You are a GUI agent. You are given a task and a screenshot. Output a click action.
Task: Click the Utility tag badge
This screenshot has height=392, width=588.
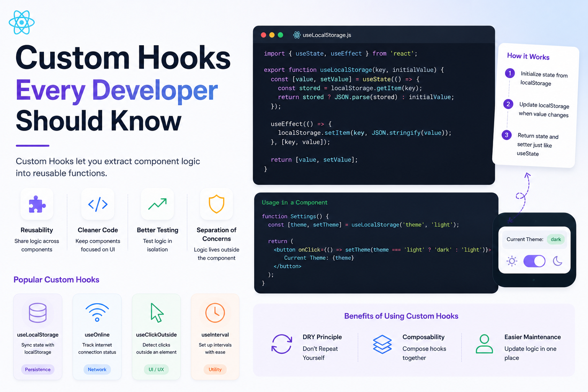pyautogui.click(x=215, y=369)
